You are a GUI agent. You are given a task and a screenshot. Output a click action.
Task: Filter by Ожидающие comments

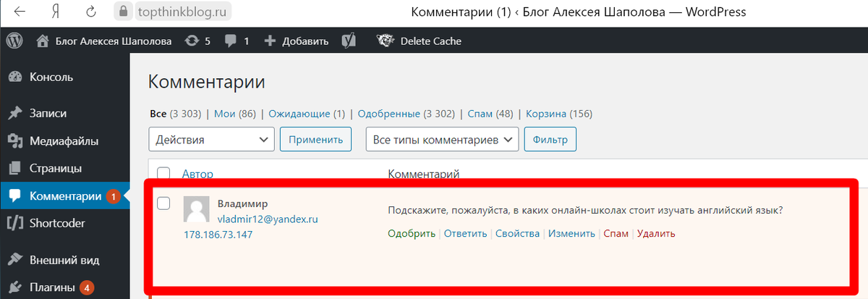(301, 114)
